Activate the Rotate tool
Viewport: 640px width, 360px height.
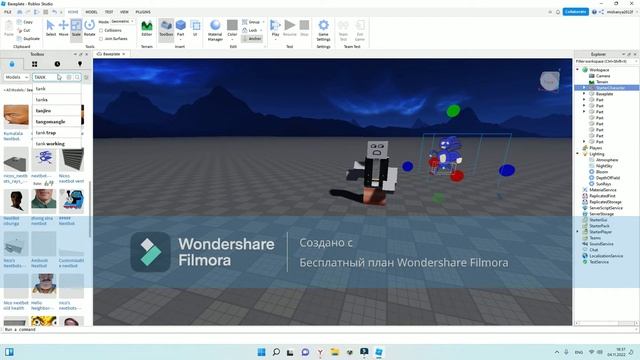pos(89,28)
